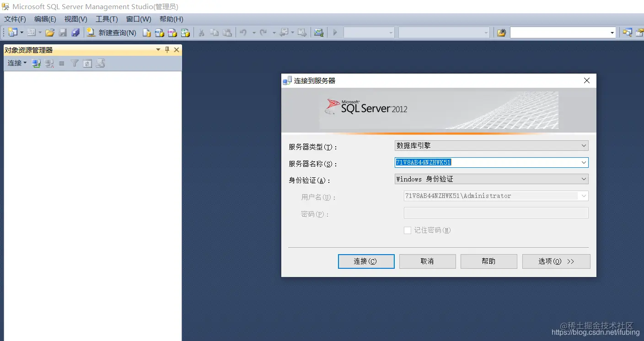This screenshot has width=644, height=341.
Task: Click the Analysis Services DMX Query icon
Action: pos(172,32)
